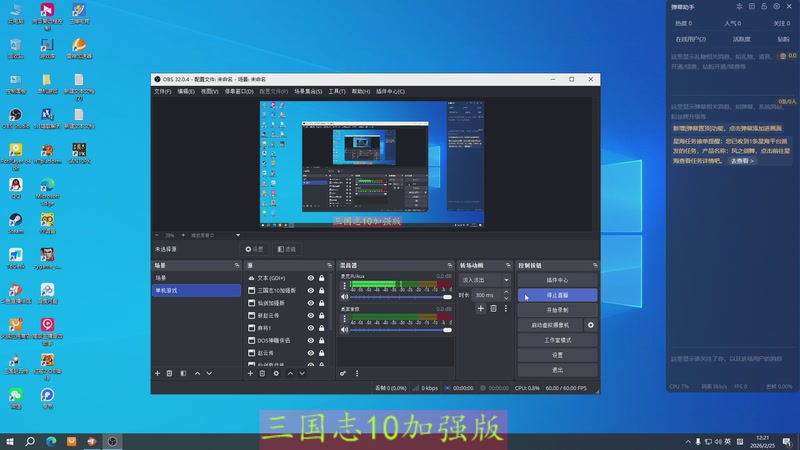Click 去查看 link in danmaku assistant
Viewport: 800px width, 450px height.
(741, 161)
